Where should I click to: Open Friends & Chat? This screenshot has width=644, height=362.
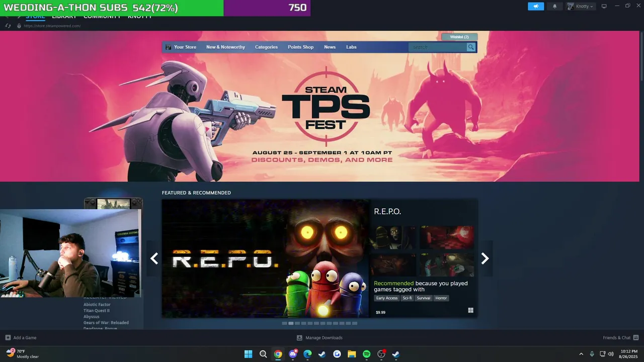(x=621, y=338)
